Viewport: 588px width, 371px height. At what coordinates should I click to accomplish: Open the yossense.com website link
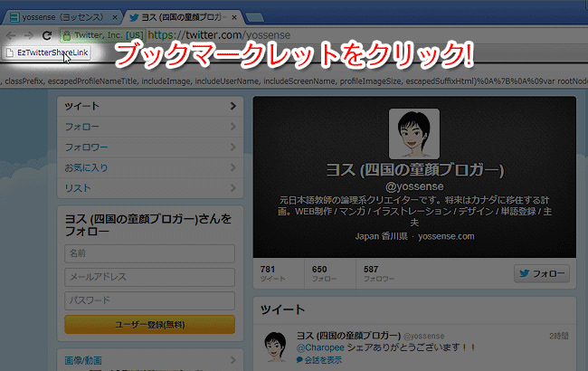point(446,236)
